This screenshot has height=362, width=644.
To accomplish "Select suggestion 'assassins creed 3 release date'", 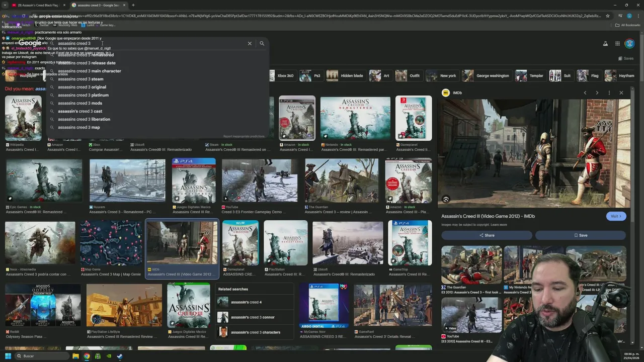I will [87, 63].
